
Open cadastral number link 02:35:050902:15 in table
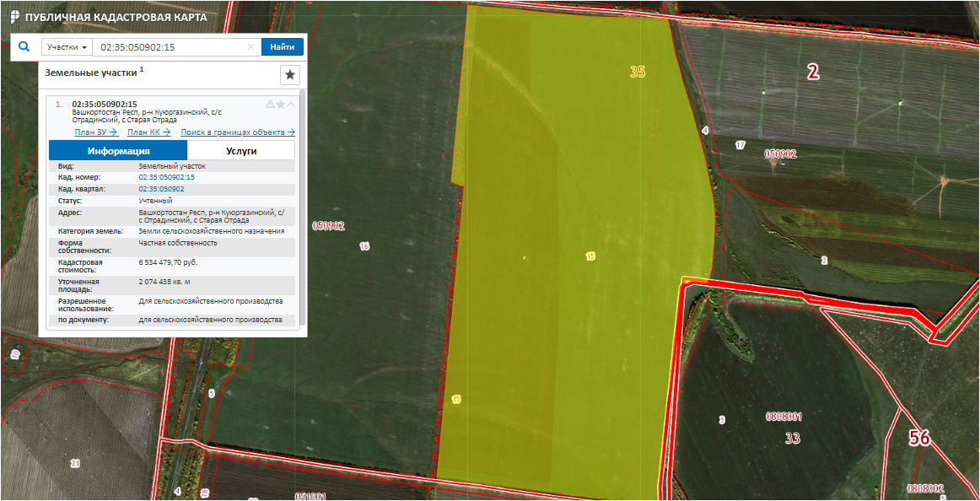(x=166, y=178)
